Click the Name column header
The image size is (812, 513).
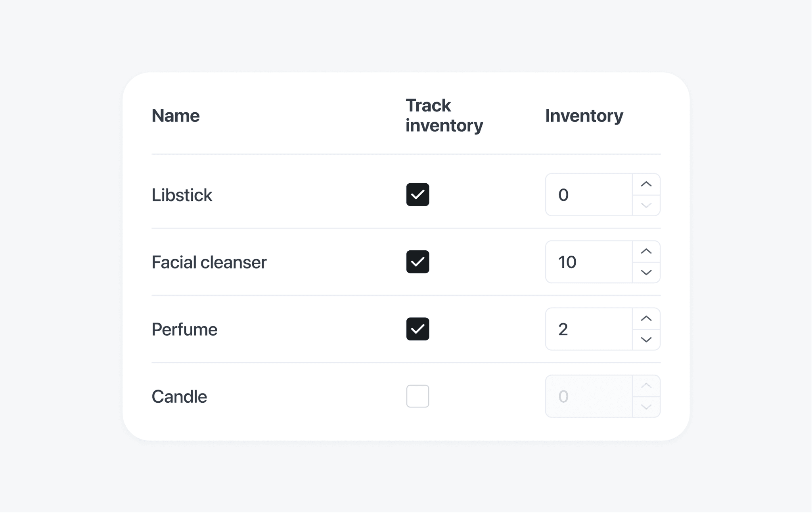pyautogui.click(x=176, y=115)
